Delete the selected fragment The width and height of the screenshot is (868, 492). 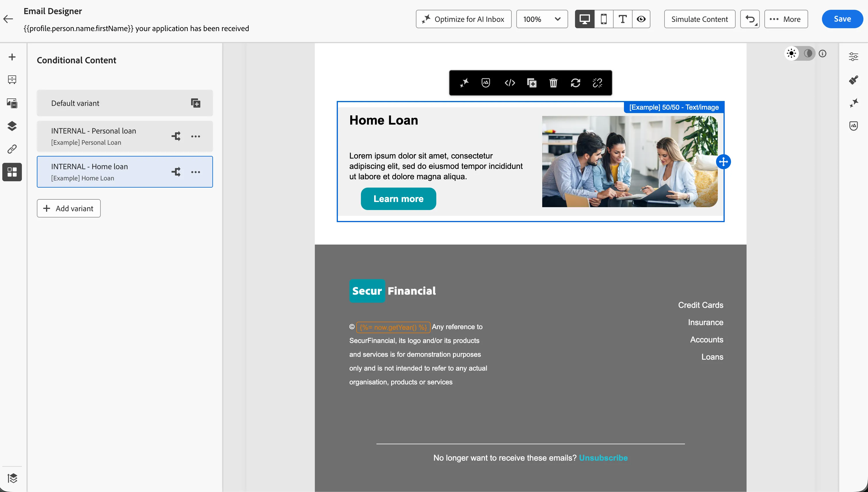[x=553, y=83]
